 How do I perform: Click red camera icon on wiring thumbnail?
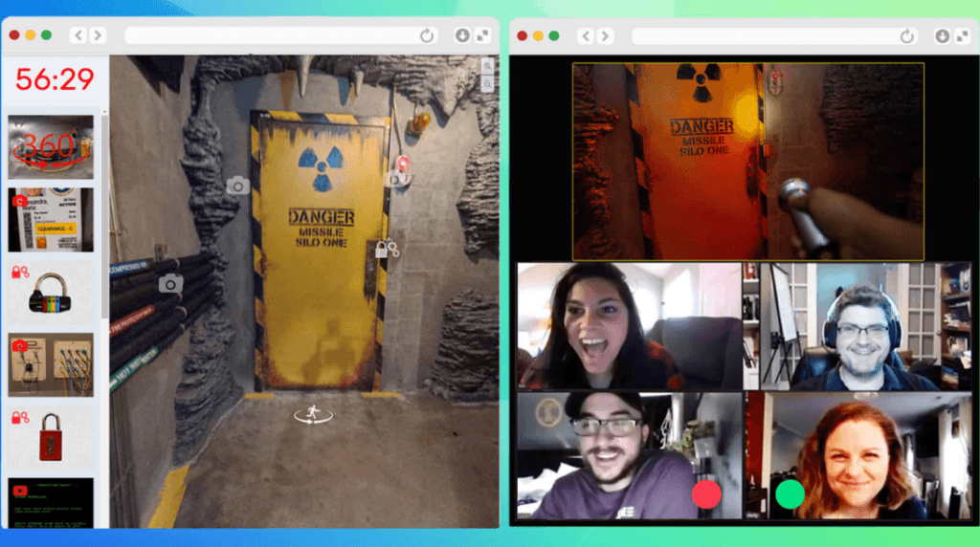coord(19,345)
